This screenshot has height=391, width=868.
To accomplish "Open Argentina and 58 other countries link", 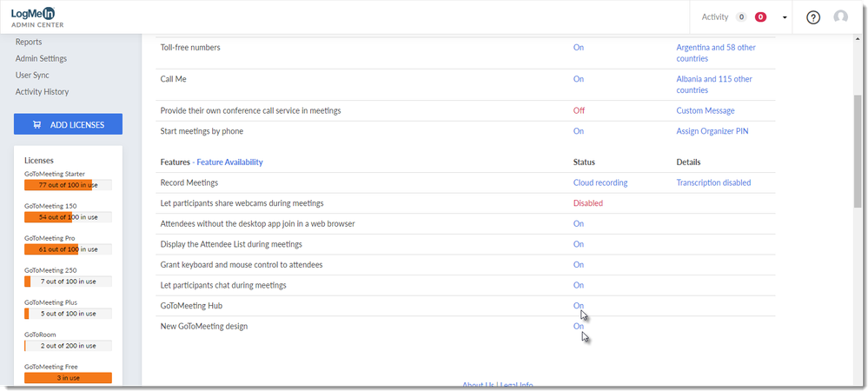I will pyautogui.click(x=716, y=53).
